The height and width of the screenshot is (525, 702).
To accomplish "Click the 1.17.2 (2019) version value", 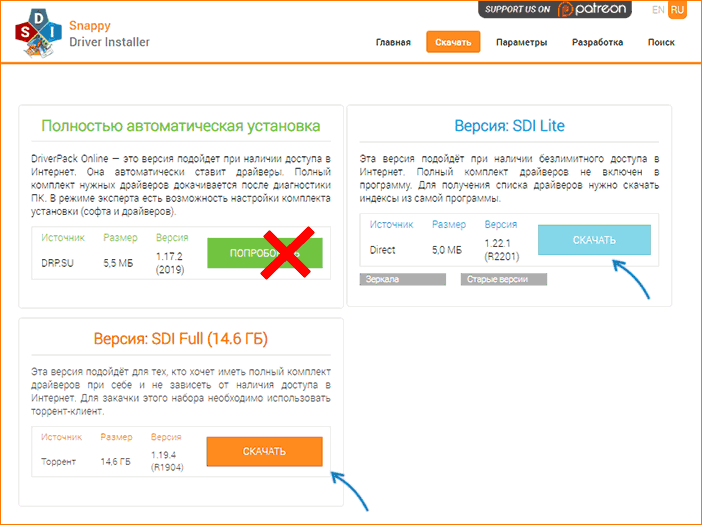I will click(170, 263).
